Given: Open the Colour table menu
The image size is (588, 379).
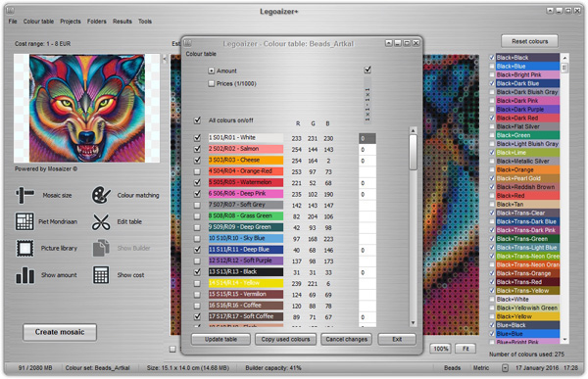Looking at the screenshot, I should tap(38, 22).
